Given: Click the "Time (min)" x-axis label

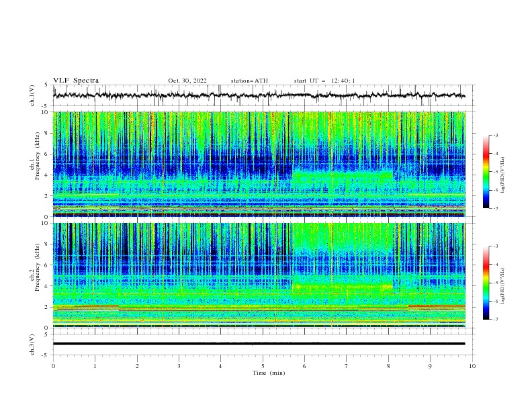Looking at the screenshot, I should (x=269, y=373).
